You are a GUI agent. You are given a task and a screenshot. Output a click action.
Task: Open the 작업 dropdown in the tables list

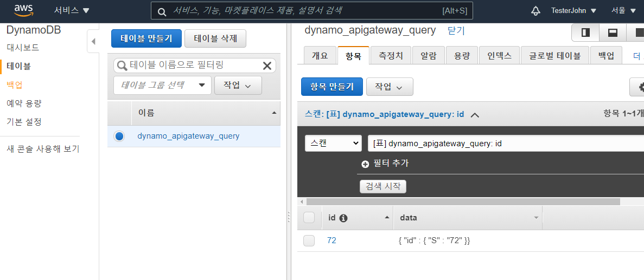click(x=238, y=85)
